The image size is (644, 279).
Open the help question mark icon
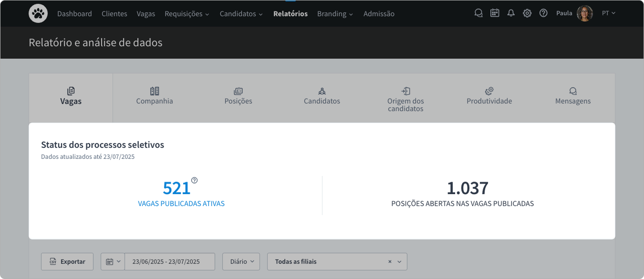point(543,13)
